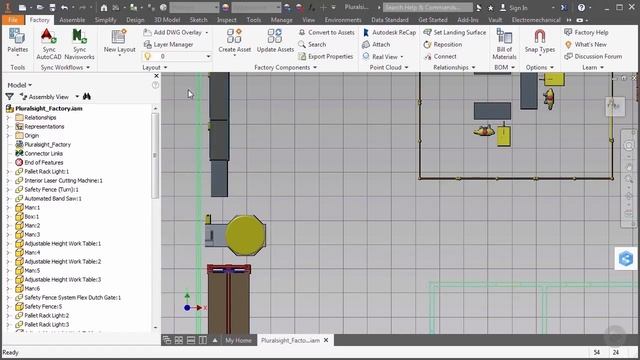Open Snap Types options
This screenshot has height=360, width=640.
click(540, 41)
